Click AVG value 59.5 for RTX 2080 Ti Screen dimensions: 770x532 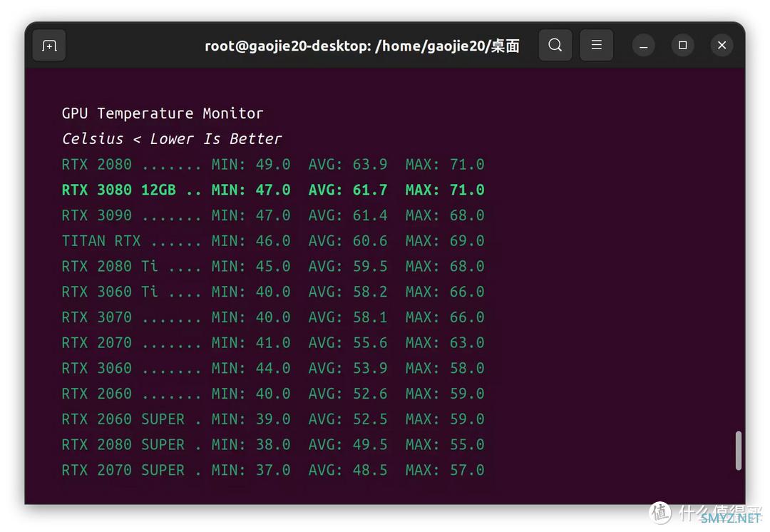click(370, 266)
